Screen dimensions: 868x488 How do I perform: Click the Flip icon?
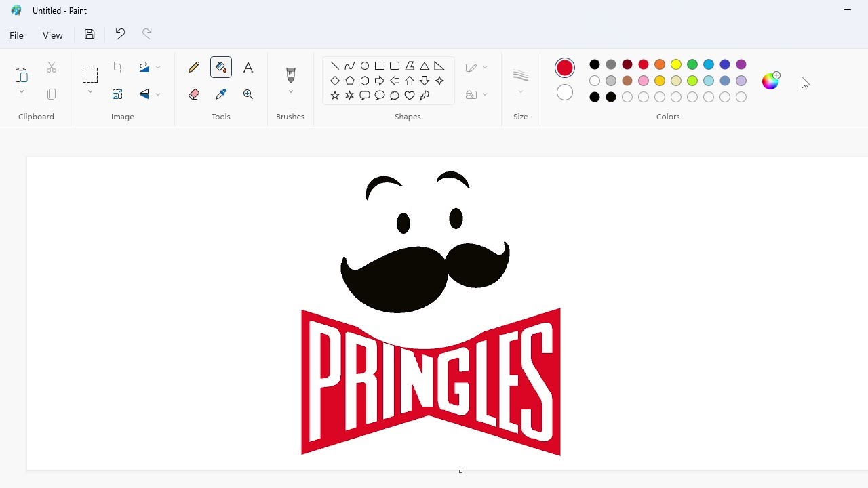[x=144, y=94]
